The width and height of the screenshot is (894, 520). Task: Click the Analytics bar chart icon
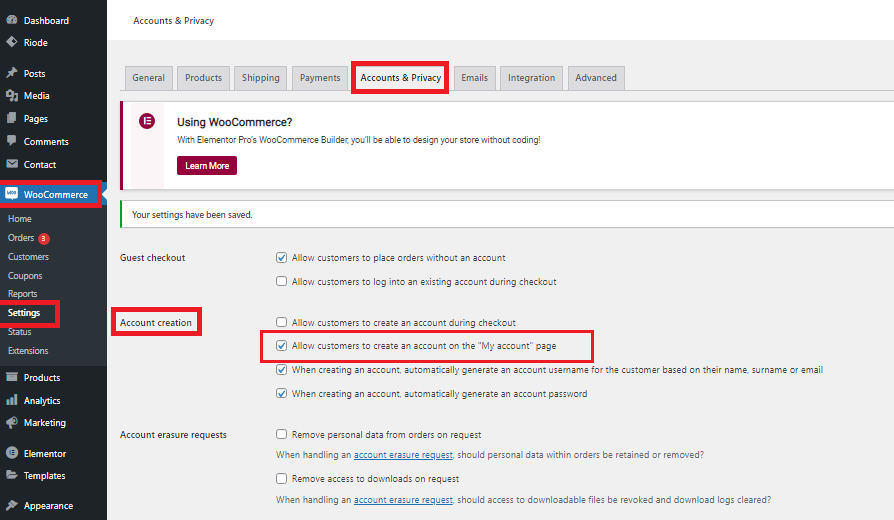tap(11, 400)
